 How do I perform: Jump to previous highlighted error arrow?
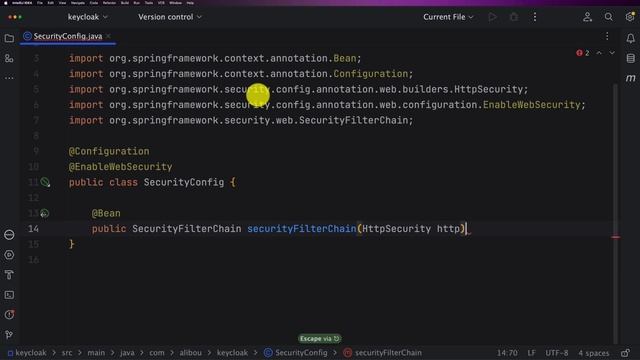click(x=599, y=53)
